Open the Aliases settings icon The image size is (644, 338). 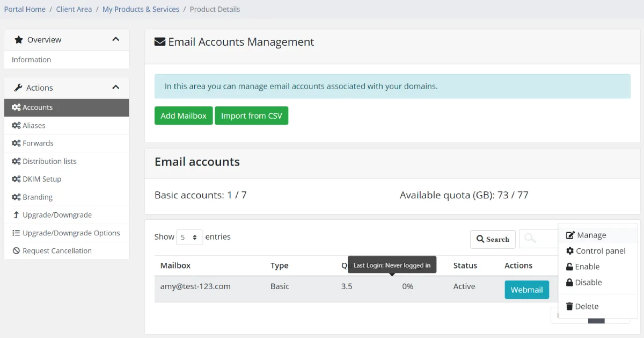pyautogui.click(x=16, y=125)
